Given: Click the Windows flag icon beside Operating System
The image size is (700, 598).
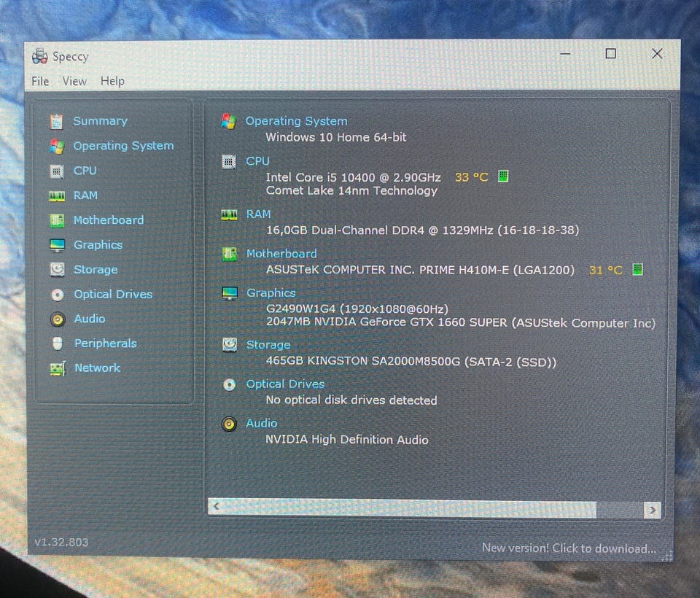Looking at the screenshot, I should tap(57, 147).
